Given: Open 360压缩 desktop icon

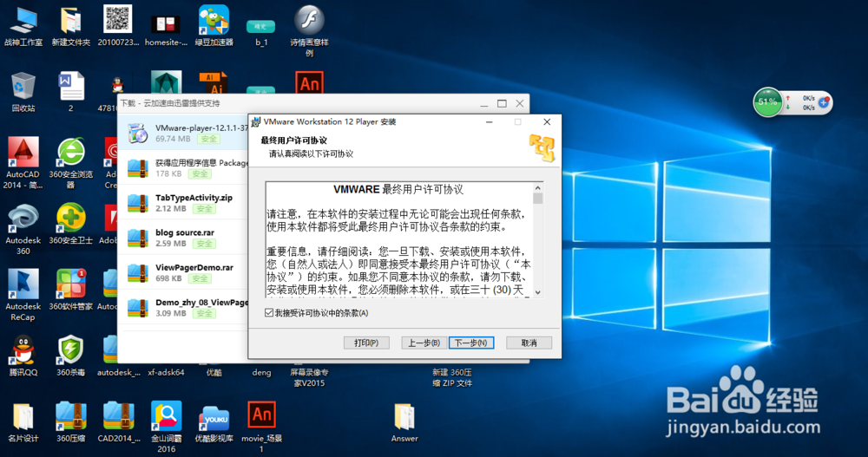Looking at the screenshot, I should [x=71, y=422].
